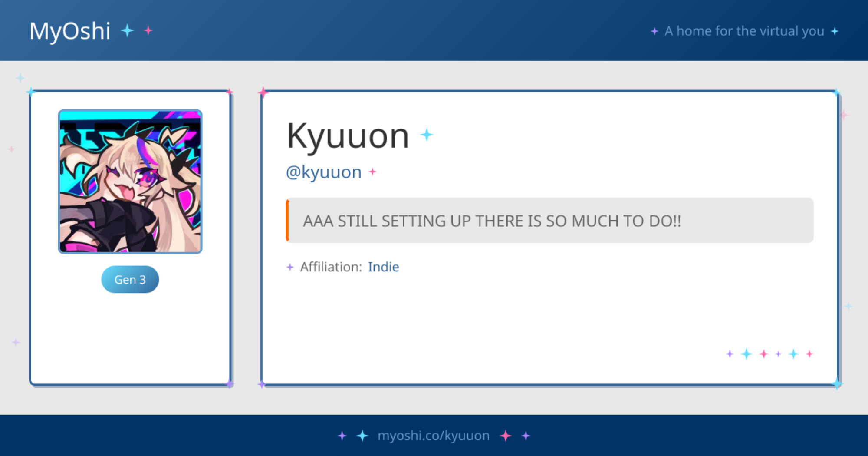Screen dimensions: 868x456
Task: Click the pink sparkle on info card's top-left corner
Action: pos(263,93)
